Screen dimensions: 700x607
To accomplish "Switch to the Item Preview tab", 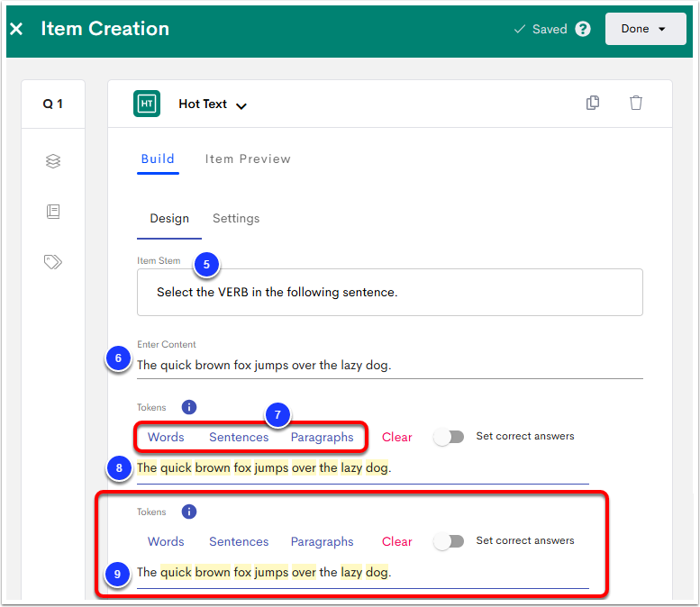I will [248, 159].
